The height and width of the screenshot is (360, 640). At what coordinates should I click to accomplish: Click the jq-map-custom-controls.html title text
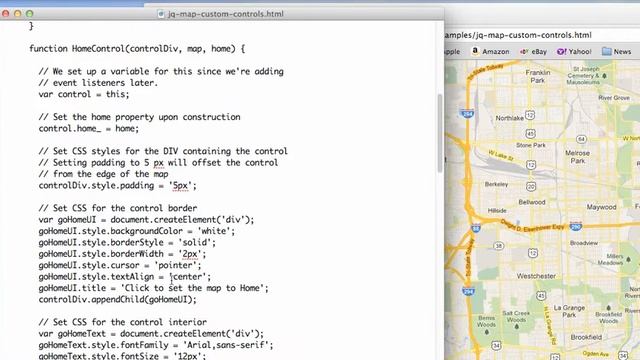(226, 14)
